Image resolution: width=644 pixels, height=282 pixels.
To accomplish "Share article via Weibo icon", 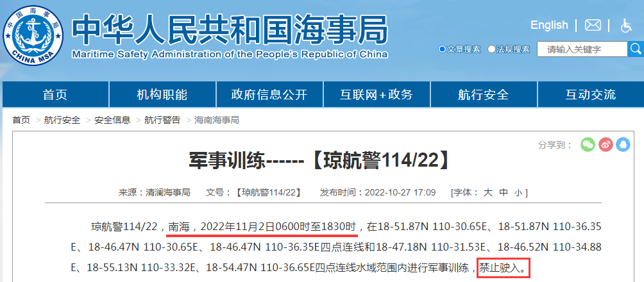I will point(606,145).
